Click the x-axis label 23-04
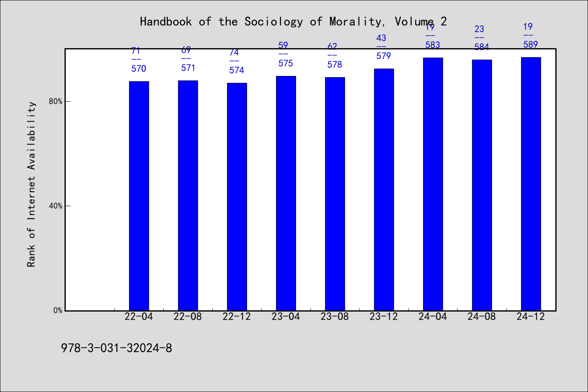This screenshot has width=588, height=392. click(286, 317)
